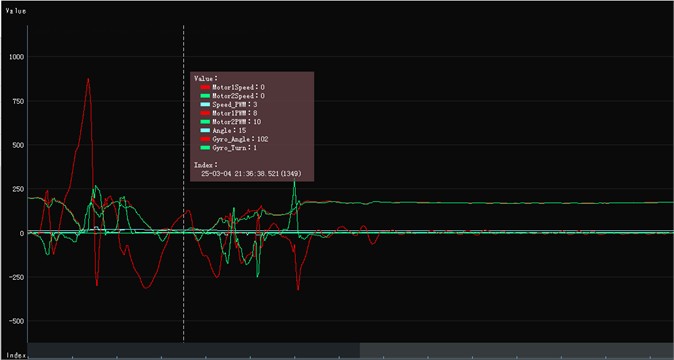Click the horizontal scrollbar below the chart
This screenshot has width=674, height=360.
tap(350, 350)
